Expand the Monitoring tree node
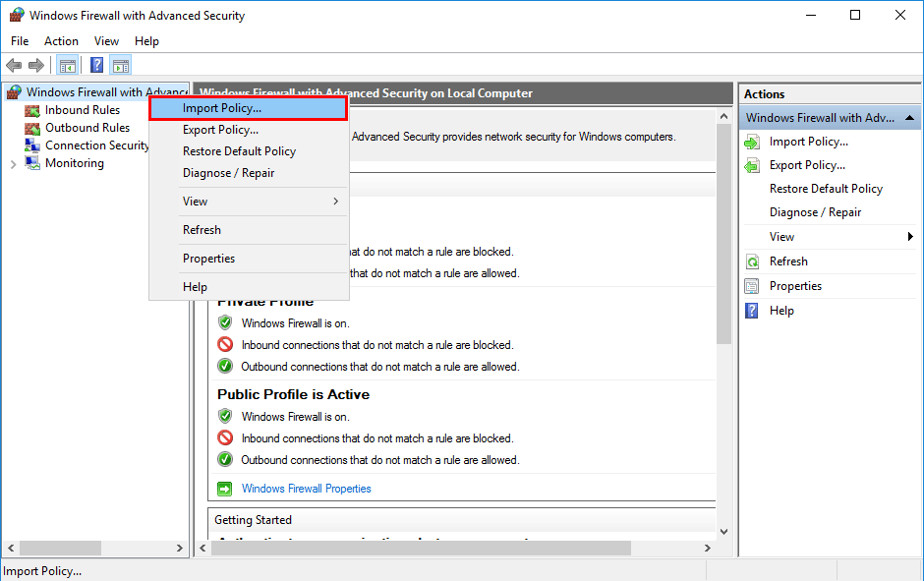The width and height of the screenshot is (924, 581). (13, 164)
